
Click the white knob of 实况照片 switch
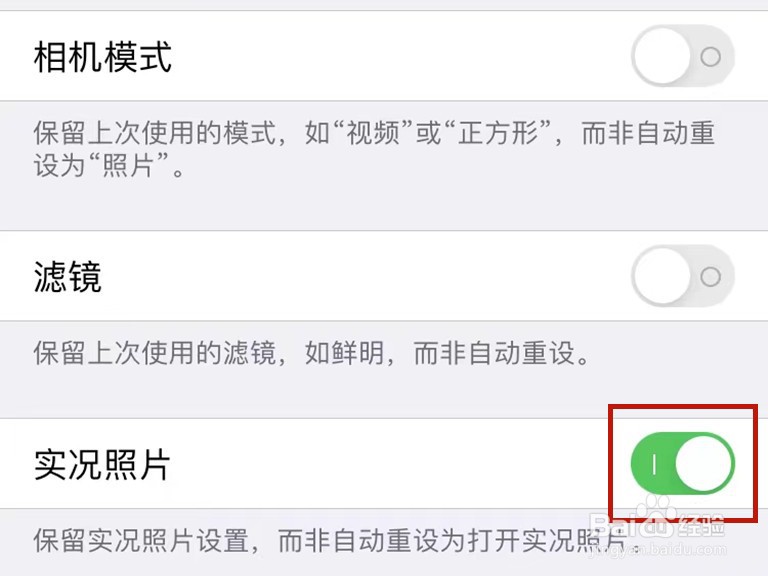click(704, 463)
